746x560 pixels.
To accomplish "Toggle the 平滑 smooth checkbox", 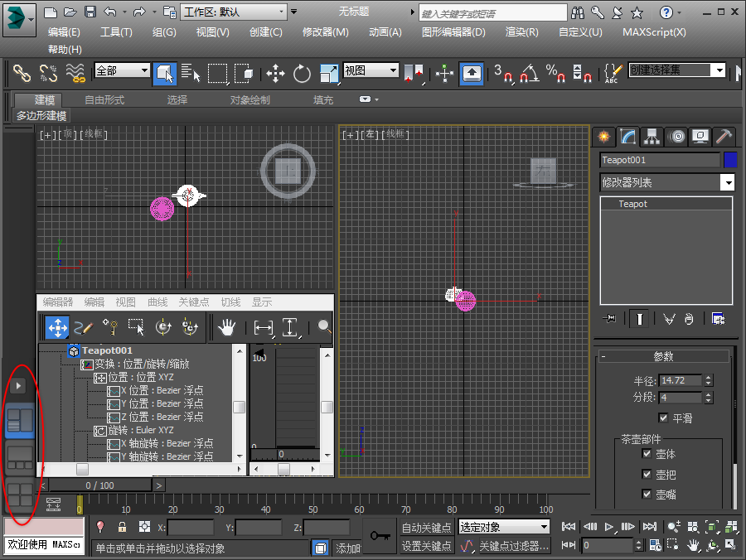I will [x=663, y=418].
